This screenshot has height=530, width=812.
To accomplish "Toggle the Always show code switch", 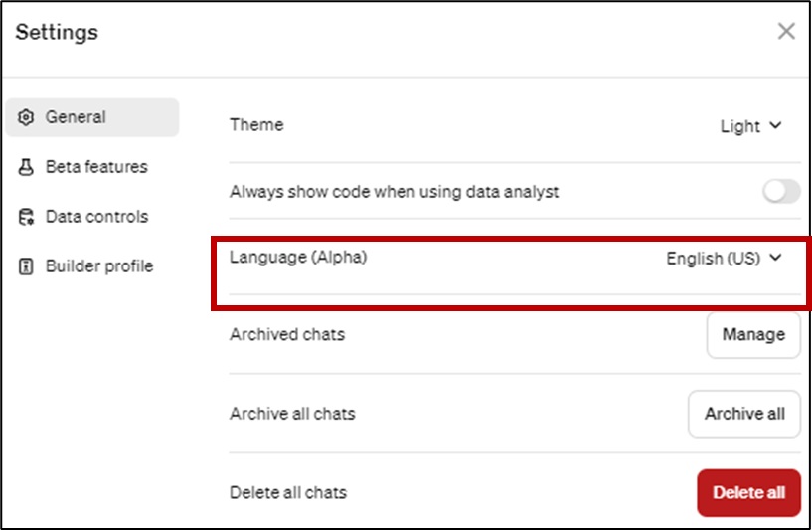I will pyautogui.click(x=781, y=192).
